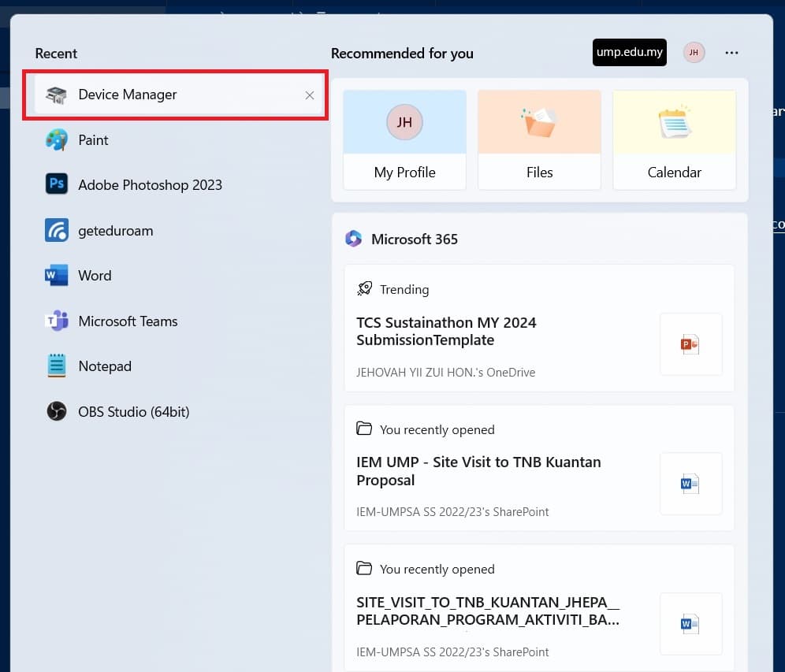Launch OBS Studio (64bit) icon

[x=57, y=411]
